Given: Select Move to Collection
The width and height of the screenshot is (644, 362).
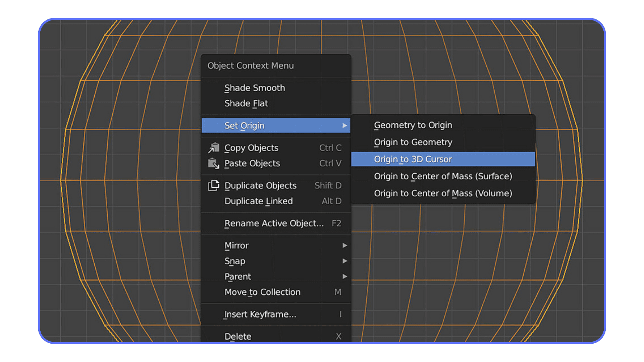Looking at the screenshot, I should (x=262, y=292).
